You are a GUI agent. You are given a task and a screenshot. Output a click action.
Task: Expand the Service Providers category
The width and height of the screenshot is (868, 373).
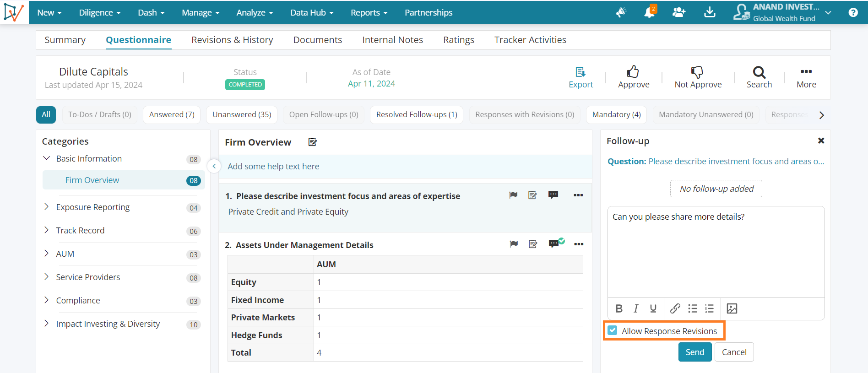[x=46, y=277]
